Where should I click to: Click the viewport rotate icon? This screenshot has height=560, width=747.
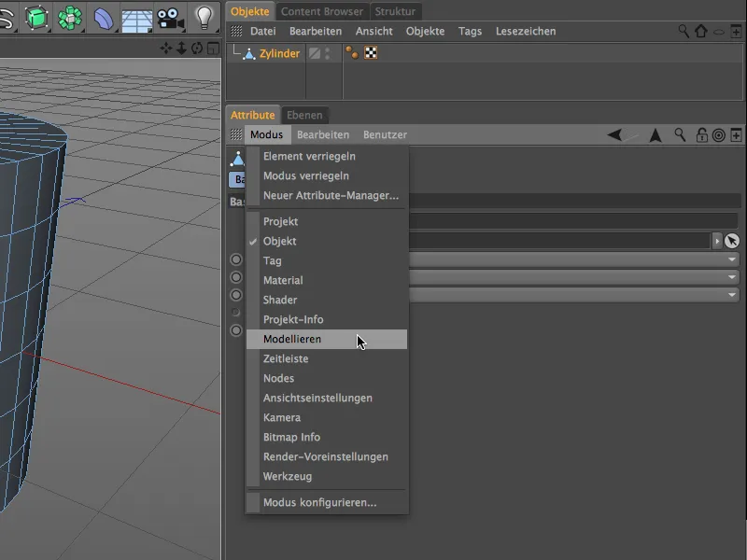coord(197,49)
